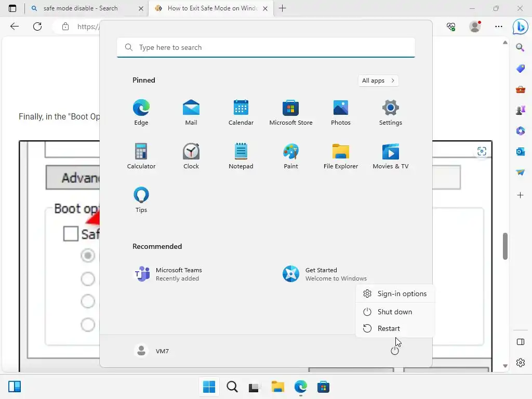Open Microsoft Teams in Recommended
Screen dimensions: 532x399
coord(168,274)
